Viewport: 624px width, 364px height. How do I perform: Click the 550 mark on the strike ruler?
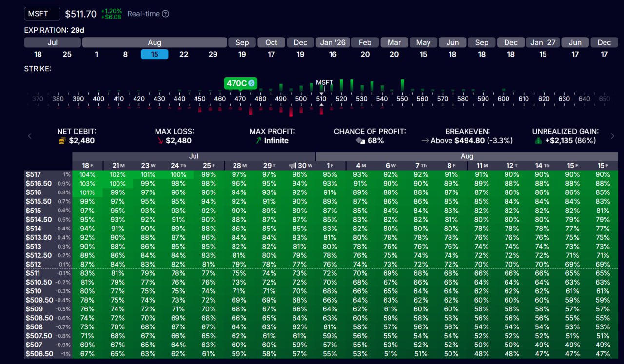tap(402, 99)
